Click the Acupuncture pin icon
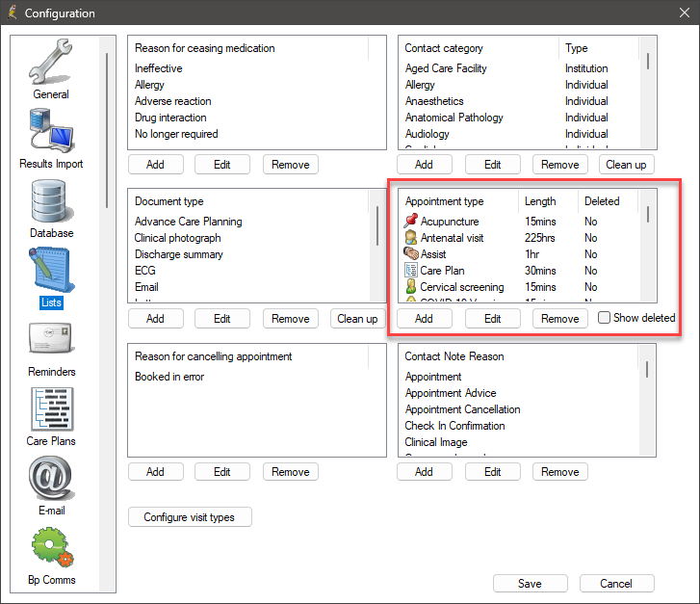This screenshot has width=700, height=604. point(411,221)
